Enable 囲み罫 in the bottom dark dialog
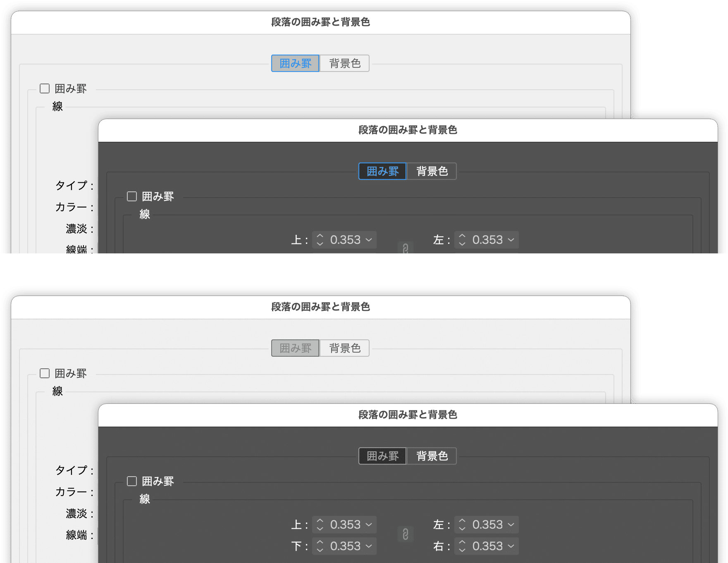The height and width of the screenshot is (563, 728). coord(132,481)
